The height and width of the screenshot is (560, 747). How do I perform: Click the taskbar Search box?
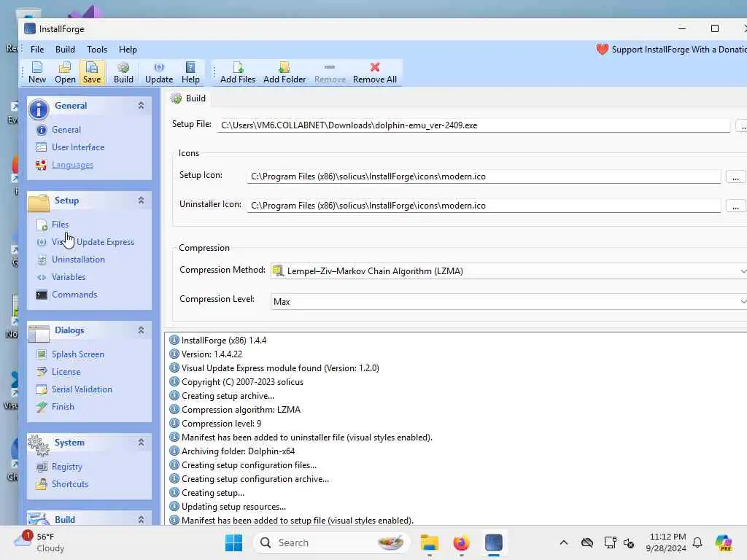point(332,542)
